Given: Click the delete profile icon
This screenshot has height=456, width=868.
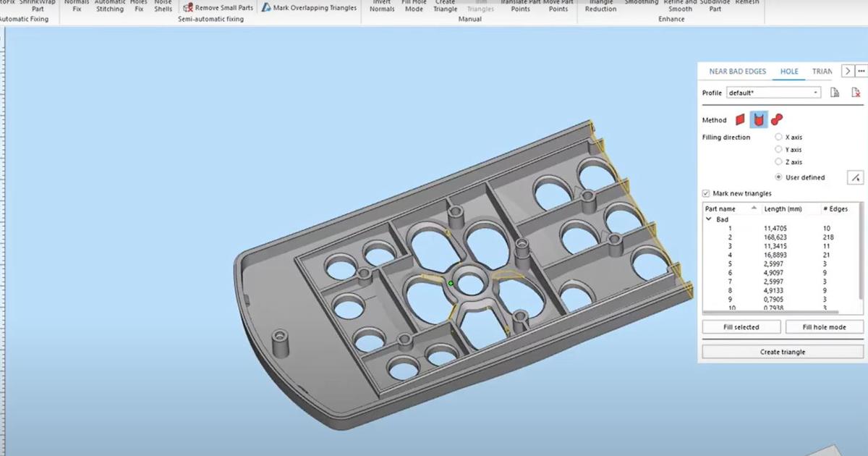Looking at the screenshot, I should 856,92.
